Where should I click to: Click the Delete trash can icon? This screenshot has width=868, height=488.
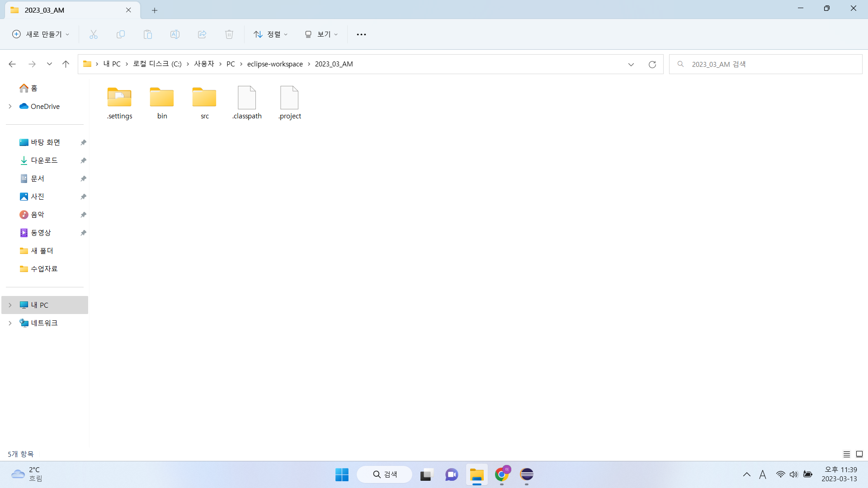tap(229, 34)
